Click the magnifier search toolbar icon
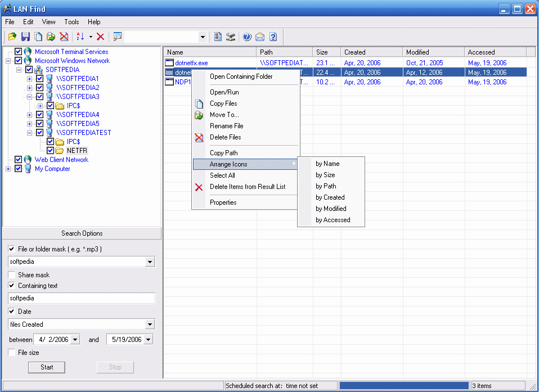This screenshot has height=392, width=539. click(118, 37)
